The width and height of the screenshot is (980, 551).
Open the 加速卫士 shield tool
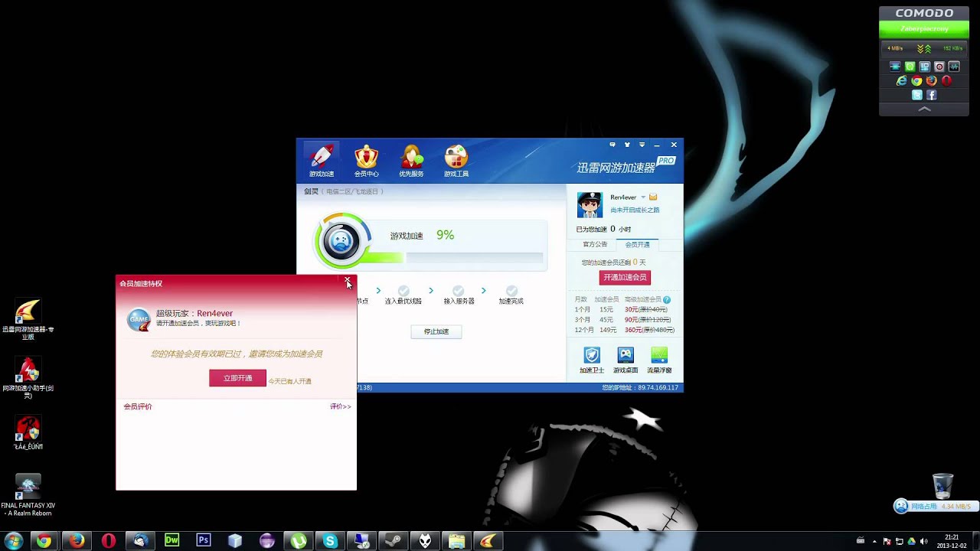click(592, 360)
